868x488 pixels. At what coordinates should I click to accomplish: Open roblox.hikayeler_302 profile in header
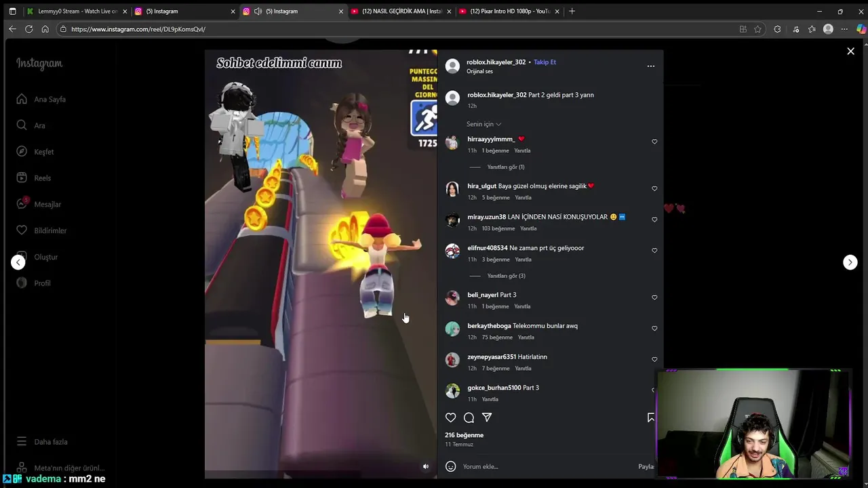[x=496, y=62]
